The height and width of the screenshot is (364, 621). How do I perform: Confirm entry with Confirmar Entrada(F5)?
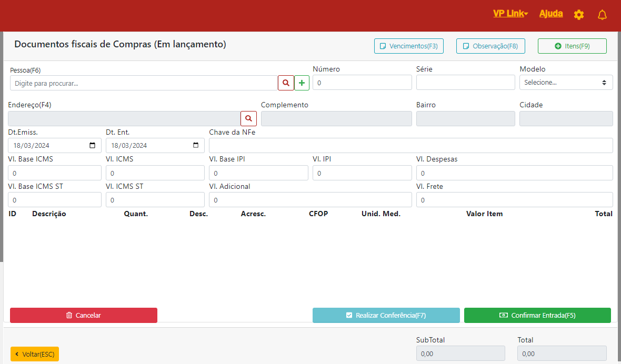pos(537,316)
